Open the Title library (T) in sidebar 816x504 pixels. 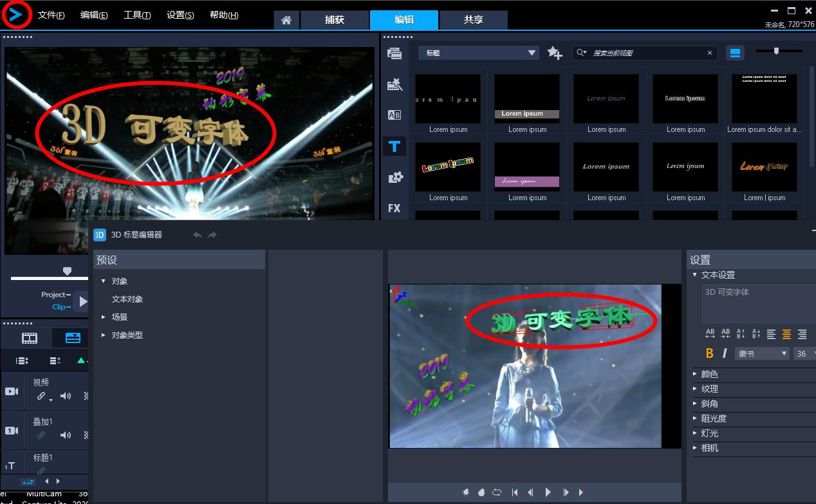click(x=394, y=146)
